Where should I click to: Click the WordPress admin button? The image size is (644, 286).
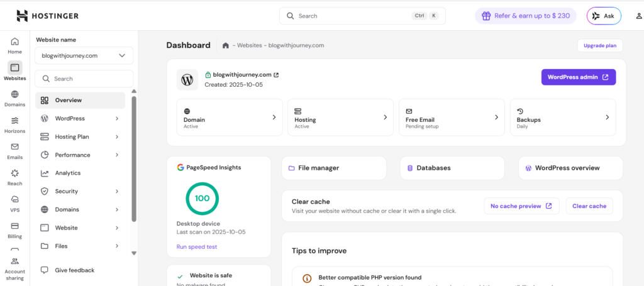[x=579, y=77]
